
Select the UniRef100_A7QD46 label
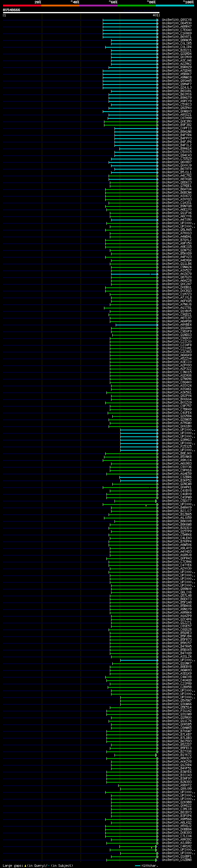pyautogui.click(x=177, y=71)
